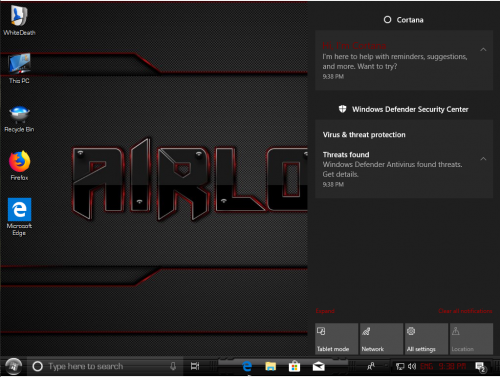Collapse the Threats found notification chevron
This screenshot has height=377, width=500.
pyautogui.click(x=483, y=159)
